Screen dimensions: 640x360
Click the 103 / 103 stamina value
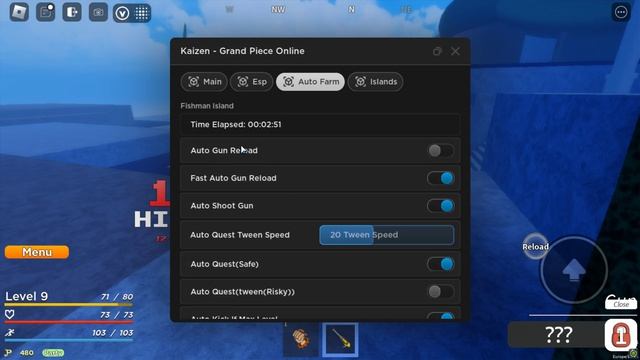click(x=113, y=333)
